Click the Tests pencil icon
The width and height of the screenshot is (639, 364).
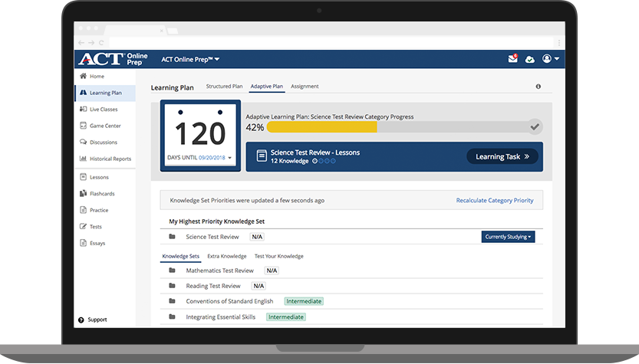[83, 226]
